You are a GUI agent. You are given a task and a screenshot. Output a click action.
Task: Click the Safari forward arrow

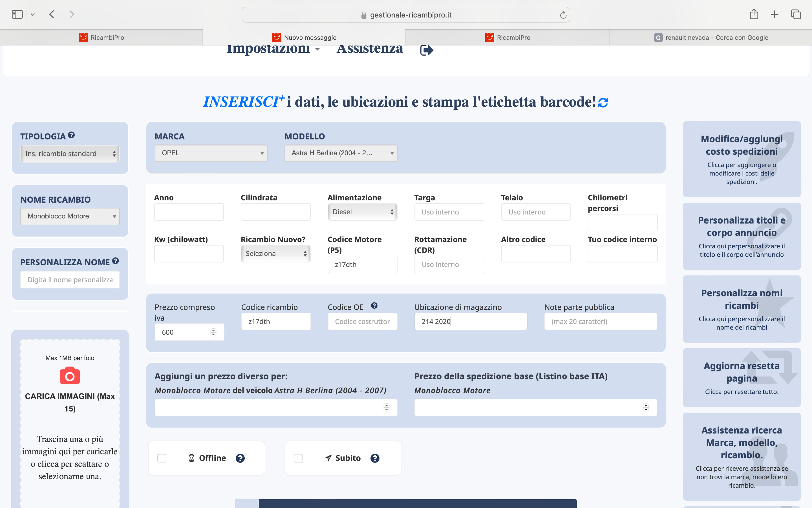click(x=71, y=14)
